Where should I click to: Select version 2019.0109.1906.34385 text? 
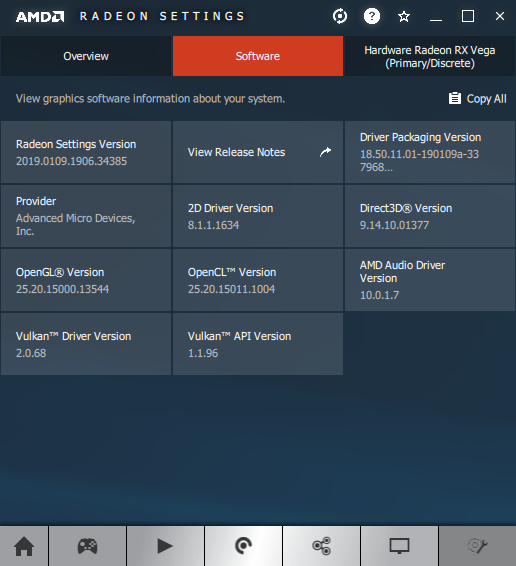(x=71, y=161)
